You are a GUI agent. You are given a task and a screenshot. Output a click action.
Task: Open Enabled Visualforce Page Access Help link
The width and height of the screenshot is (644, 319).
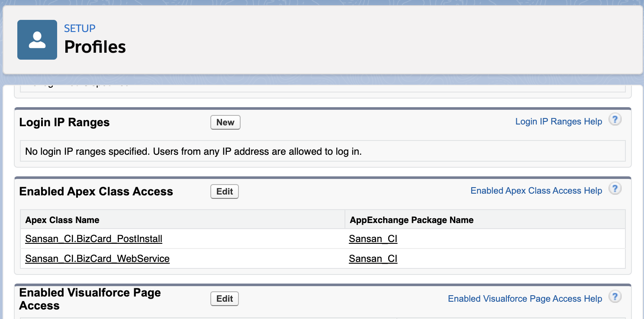[x=525, y=299]
